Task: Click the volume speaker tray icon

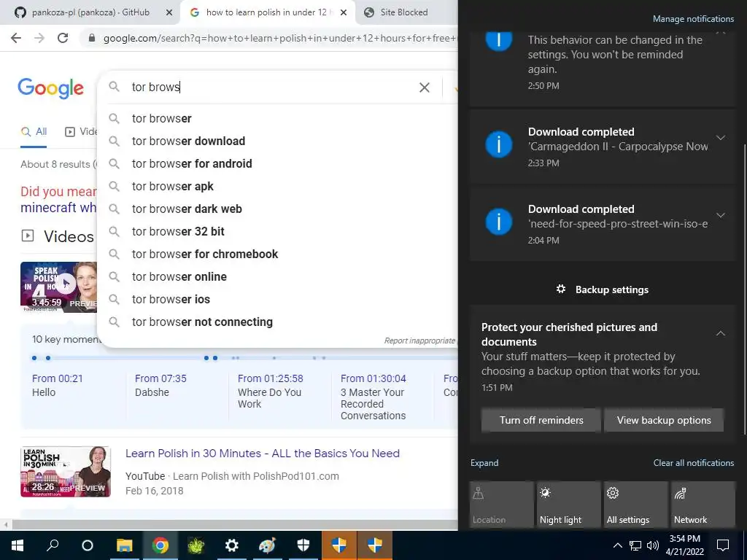Action: coord(653,545)
